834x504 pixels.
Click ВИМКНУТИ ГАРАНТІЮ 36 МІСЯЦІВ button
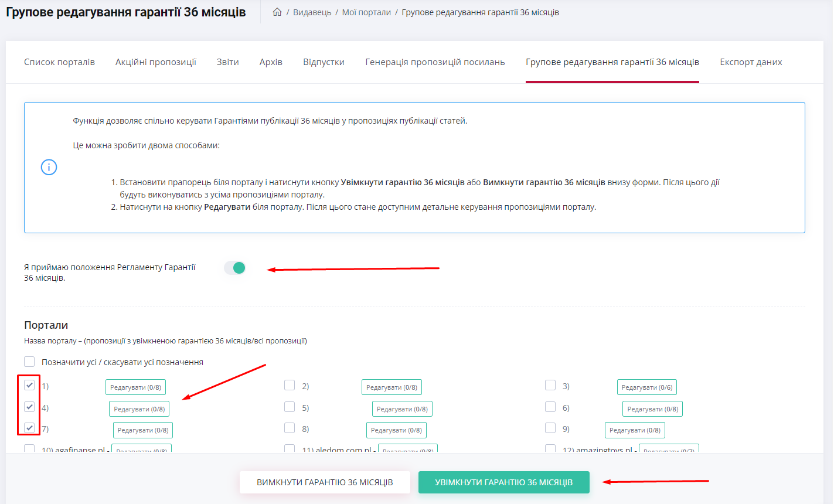point(325,482)
